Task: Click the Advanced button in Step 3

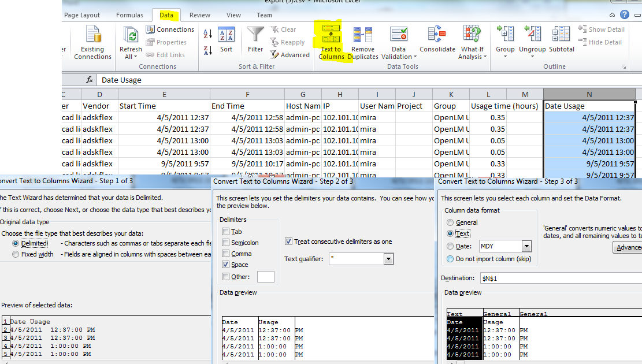Action: [x=628, y=247]
